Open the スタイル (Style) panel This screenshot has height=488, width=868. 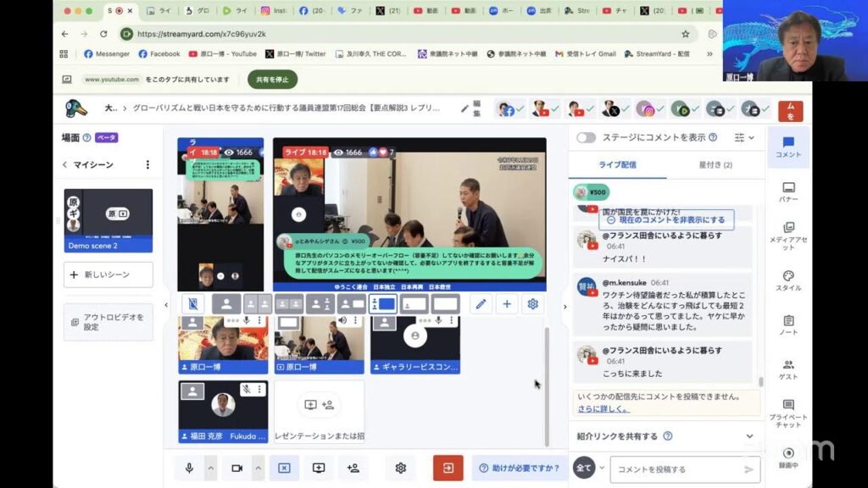coord(788,280)
